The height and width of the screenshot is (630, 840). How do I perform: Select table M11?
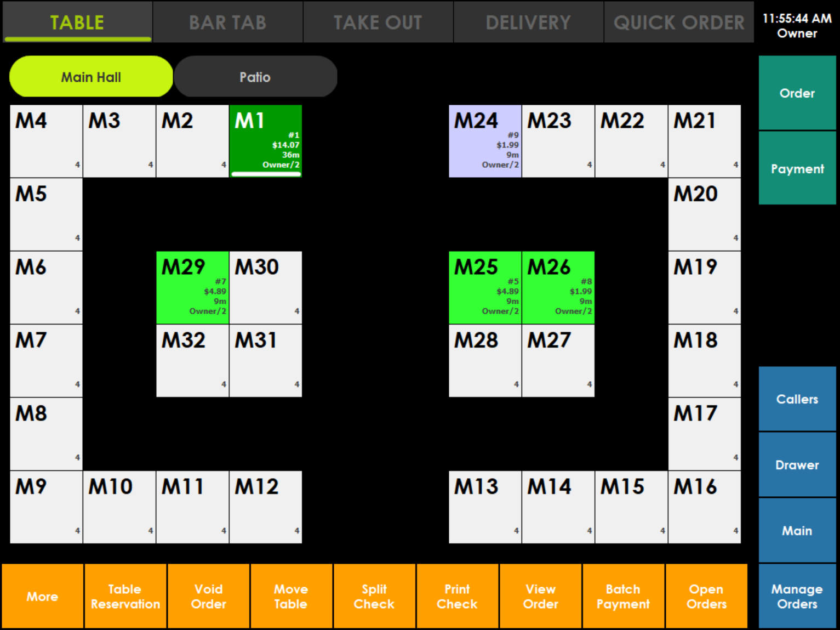point(192,507)
